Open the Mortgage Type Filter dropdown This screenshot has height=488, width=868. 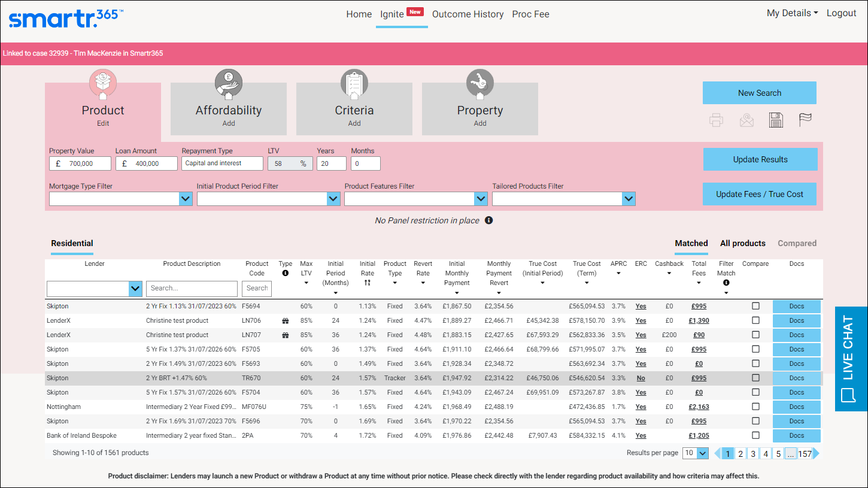121,199
